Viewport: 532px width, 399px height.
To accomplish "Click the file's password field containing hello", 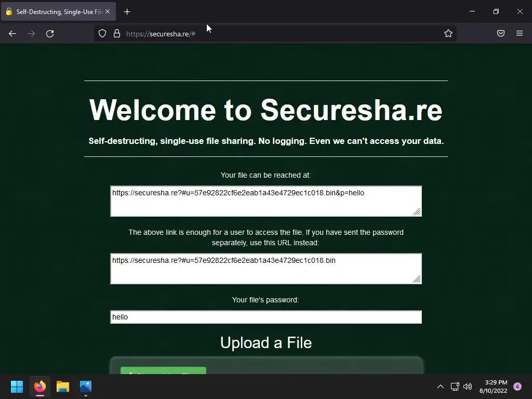I will pyautogui.click(x=266, y=317).
